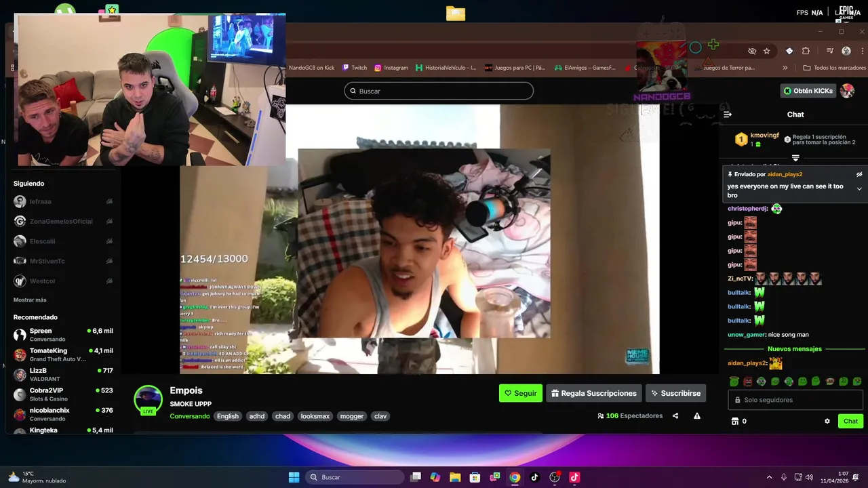Toggle the notification bell for ZonaGemelosOficial

coord(109,221)
